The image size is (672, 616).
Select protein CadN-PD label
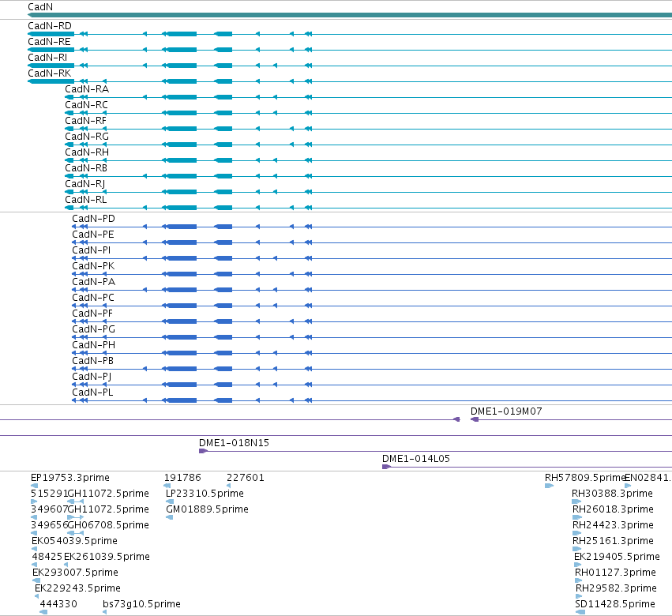[93, 219]
